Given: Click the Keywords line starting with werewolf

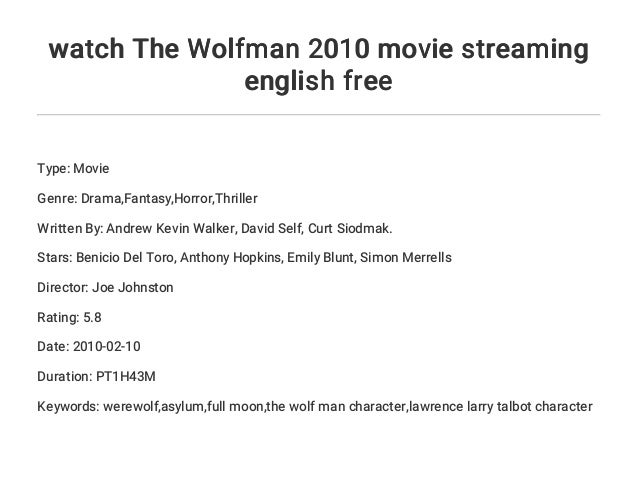Looking at the screenshot, I should pyautogui.click(x=315, y=407).
